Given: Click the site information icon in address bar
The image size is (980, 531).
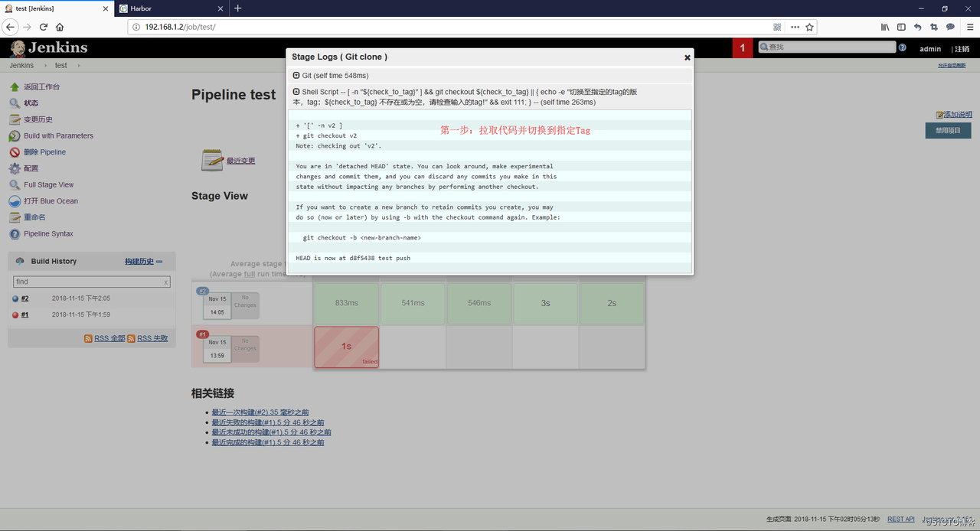Looking at the screenshot, I should click(136, 27).
